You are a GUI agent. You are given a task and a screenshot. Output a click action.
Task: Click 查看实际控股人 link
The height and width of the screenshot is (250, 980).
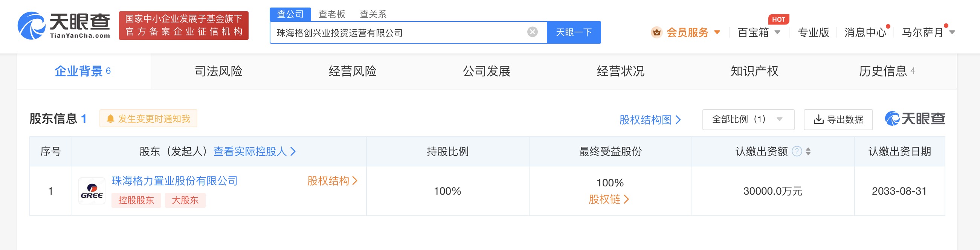(x=254, y=151)
